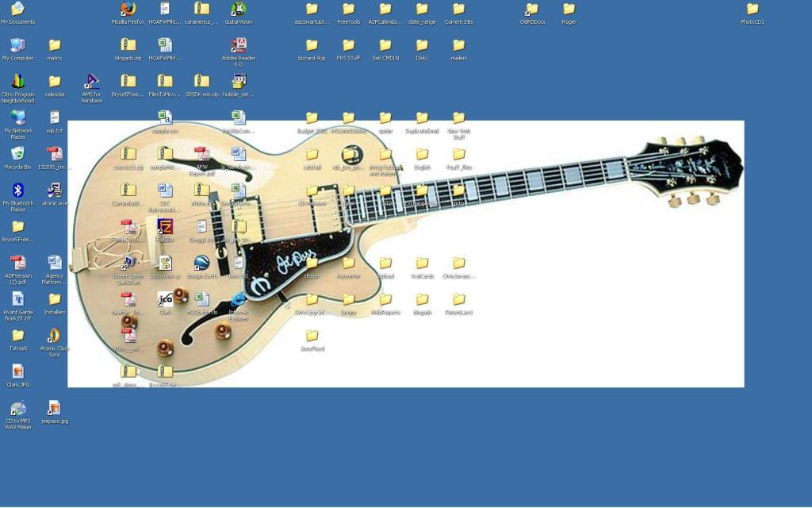Image resolution: width=812 pixels, height=508 pixels.
Task: Select the Roger folder
Action: click(x=569, y=10)
